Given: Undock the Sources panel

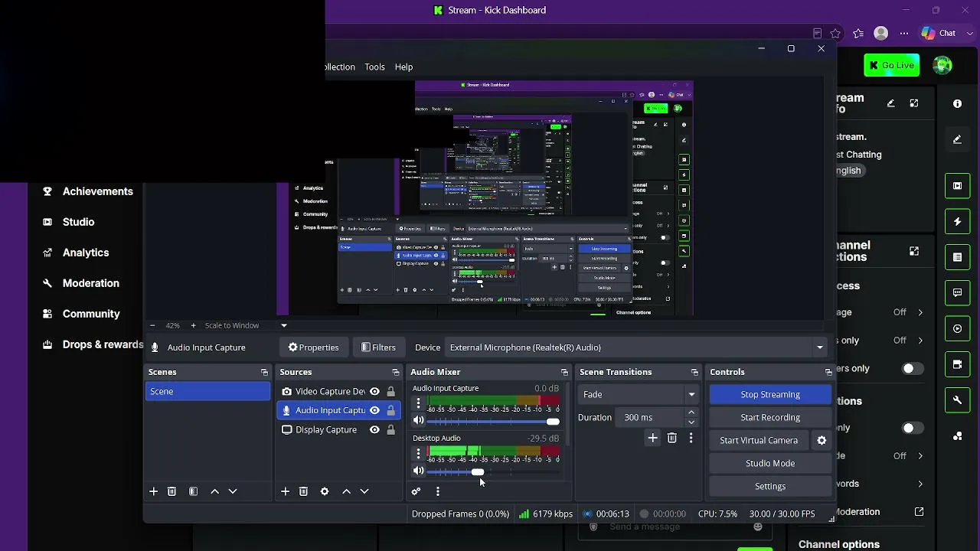Looking at the screenshot, I should pyautogui.click(x=395, y=373).
